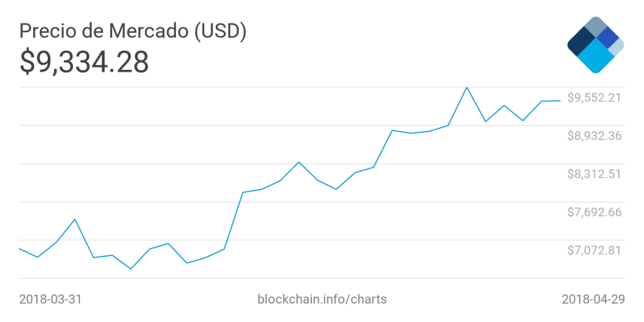Click the lowest dip of price line

(131, 269)
